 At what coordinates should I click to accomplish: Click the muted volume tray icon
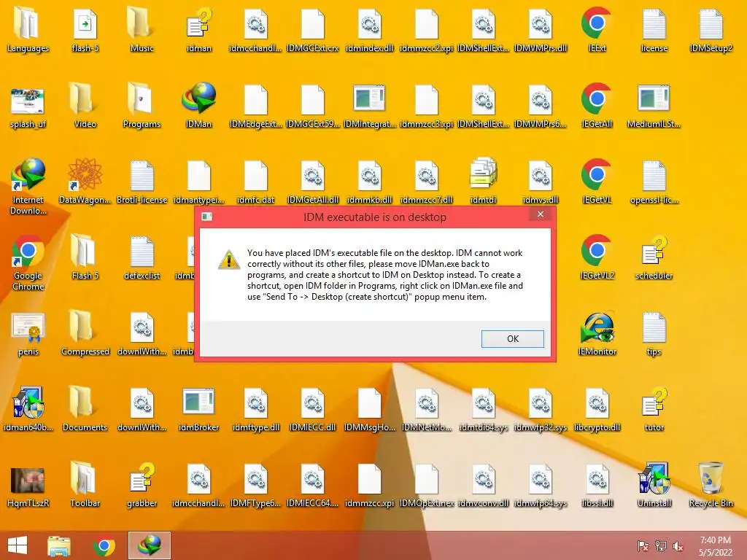678,546
